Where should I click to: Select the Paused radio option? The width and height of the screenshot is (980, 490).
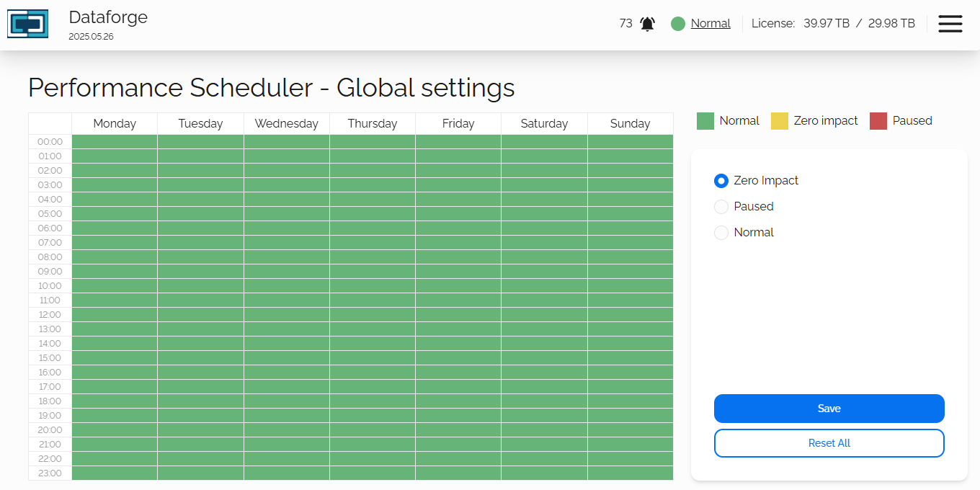point(721,207)
